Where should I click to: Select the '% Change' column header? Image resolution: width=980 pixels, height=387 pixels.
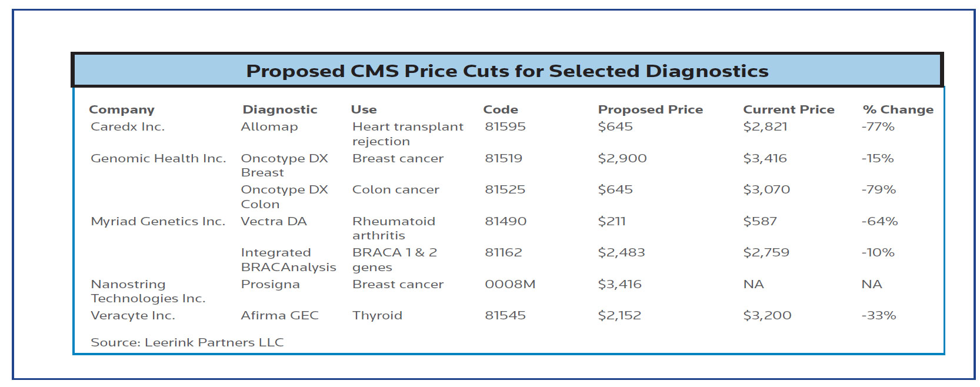pos(898,109)
